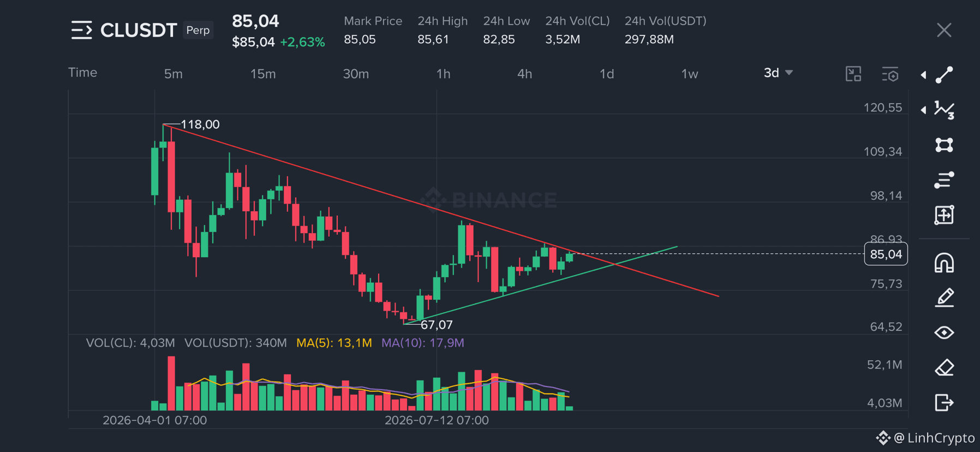
Task: Click the 52,1M volume axis label
Action: click(x=884, y=365)
